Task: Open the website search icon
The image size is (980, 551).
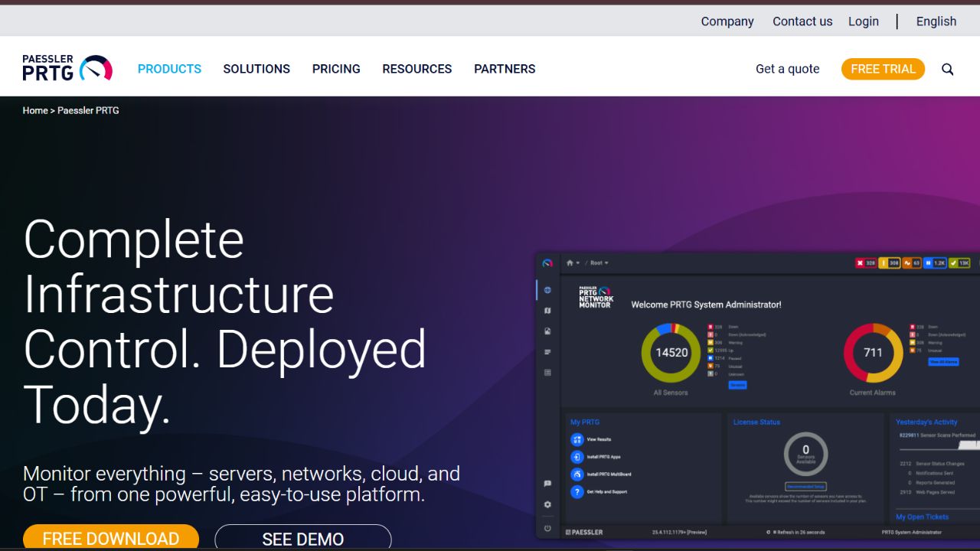Action: (x=948, y=69)
